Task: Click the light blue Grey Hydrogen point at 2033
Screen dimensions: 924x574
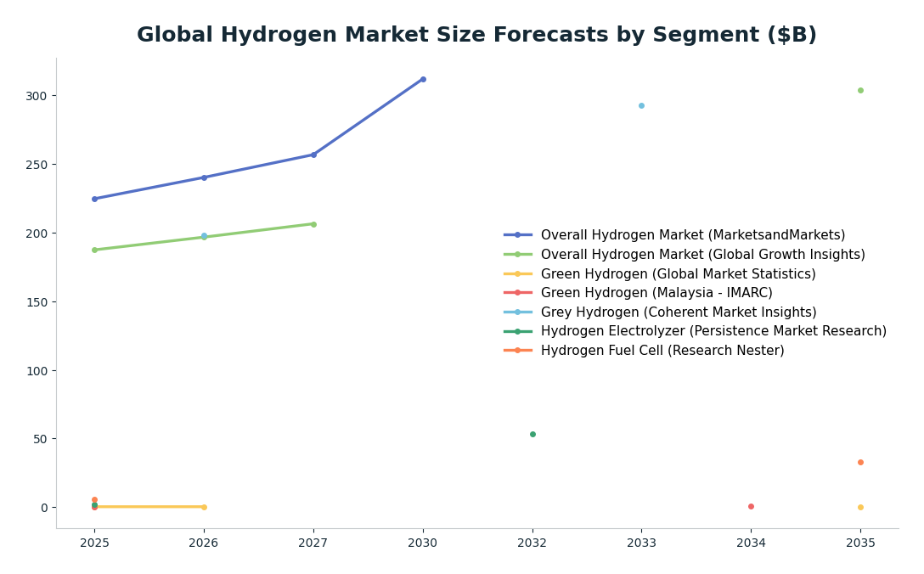Action: (642, 106)
